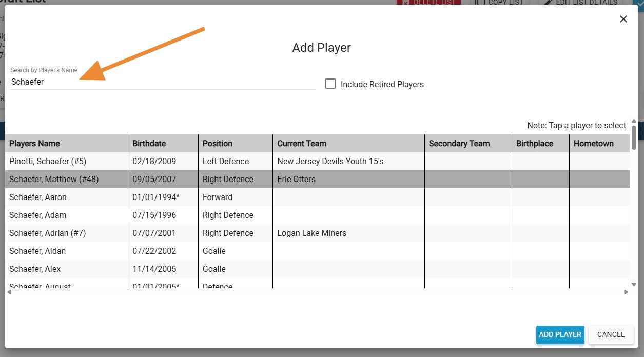Image resolution: width=644 pixels, height=357 pixels.
Task: Confirm with the ADD PLAYER button
Action: pos(560,334)
